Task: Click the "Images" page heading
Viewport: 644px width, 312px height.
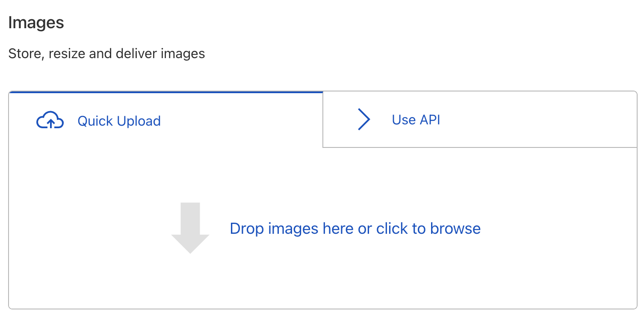Action: coord(36,23)
